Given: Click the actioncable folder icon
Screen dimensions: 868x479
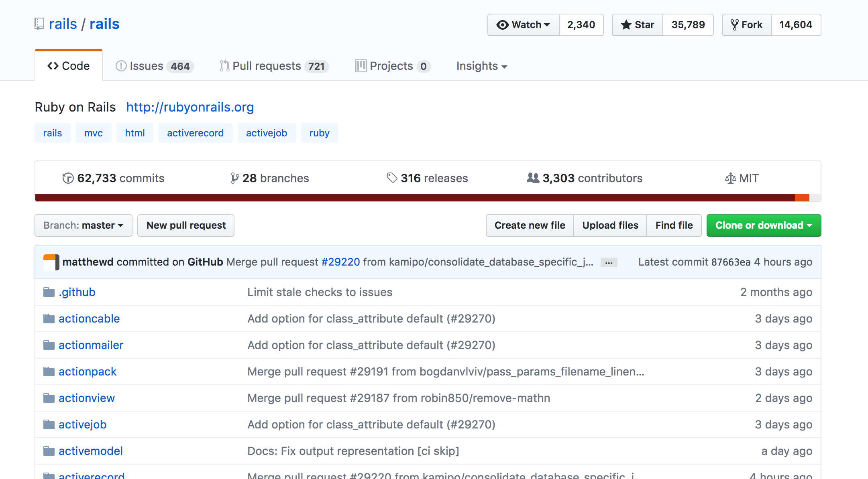Looking at the screenshot, I should [x=49, y=319].
